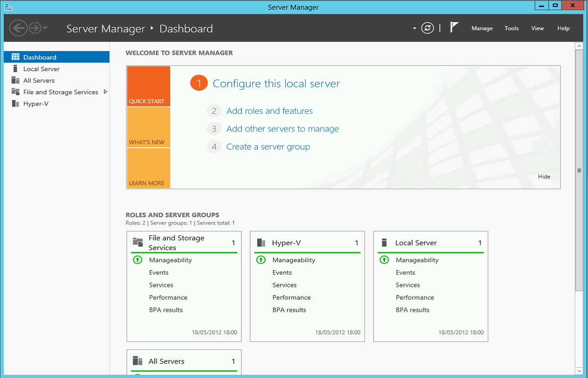This screenshot has width=588, height=378.
Task: Select Dashboard in the sidebar
Action: 56,57
